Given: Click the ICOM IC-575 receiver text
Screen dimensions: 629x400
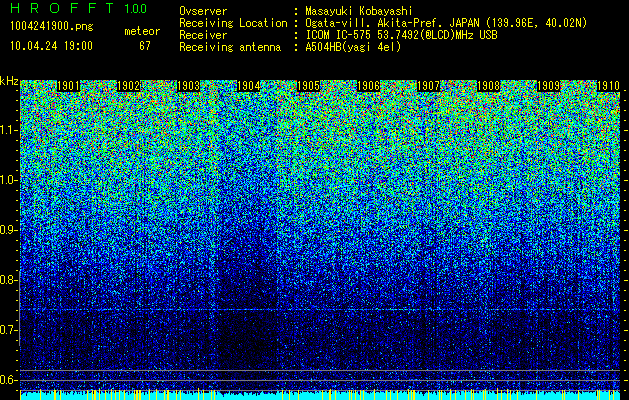Looking at the screenshot, I should coord(401,35).
